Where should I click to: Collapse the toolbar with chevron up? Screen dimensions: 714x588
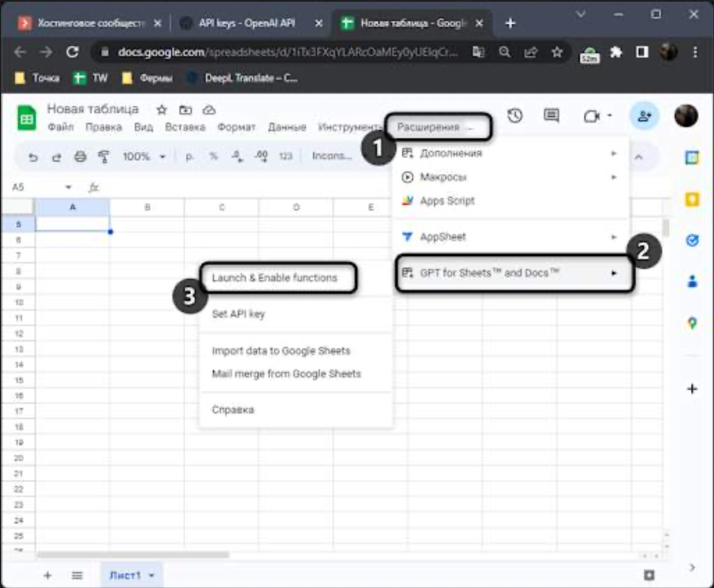[x=639, y=157]
